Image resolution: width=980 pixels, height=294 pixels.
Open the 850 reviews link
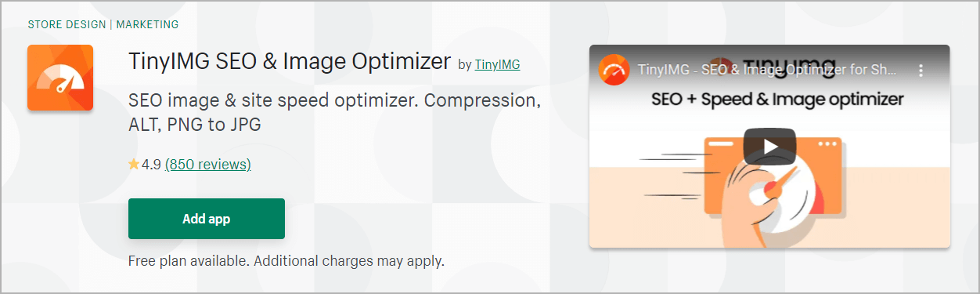[208, 165]
